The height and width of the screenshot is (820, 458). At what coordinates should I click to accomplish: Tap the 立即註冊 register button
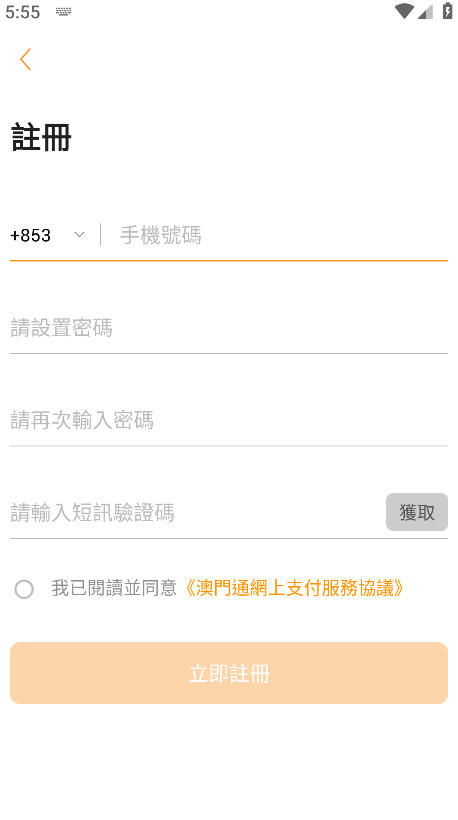pyautogui.click(x=229, y=673)
